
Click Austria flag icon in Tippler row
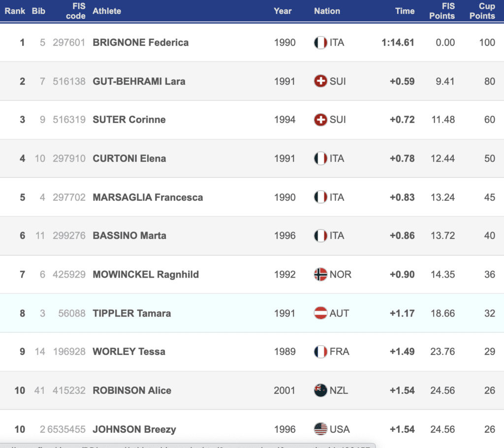(320, 313)
